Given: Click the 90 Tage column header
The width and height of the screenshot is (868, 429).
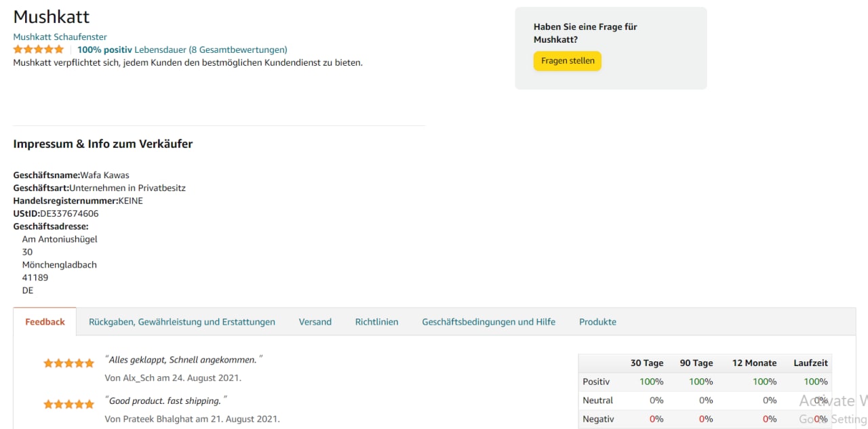Looking at the screenshot, I should 696,363.
